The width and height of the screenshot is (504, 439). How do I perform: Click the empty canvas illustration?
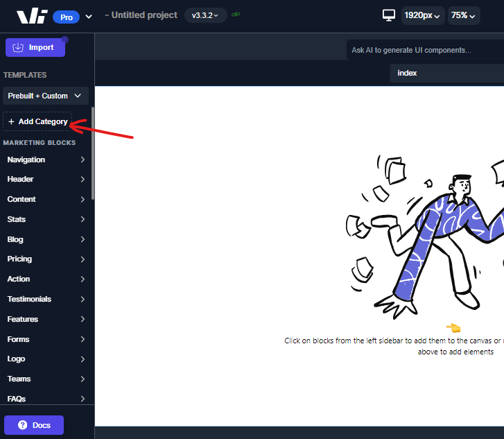[425, 237]
